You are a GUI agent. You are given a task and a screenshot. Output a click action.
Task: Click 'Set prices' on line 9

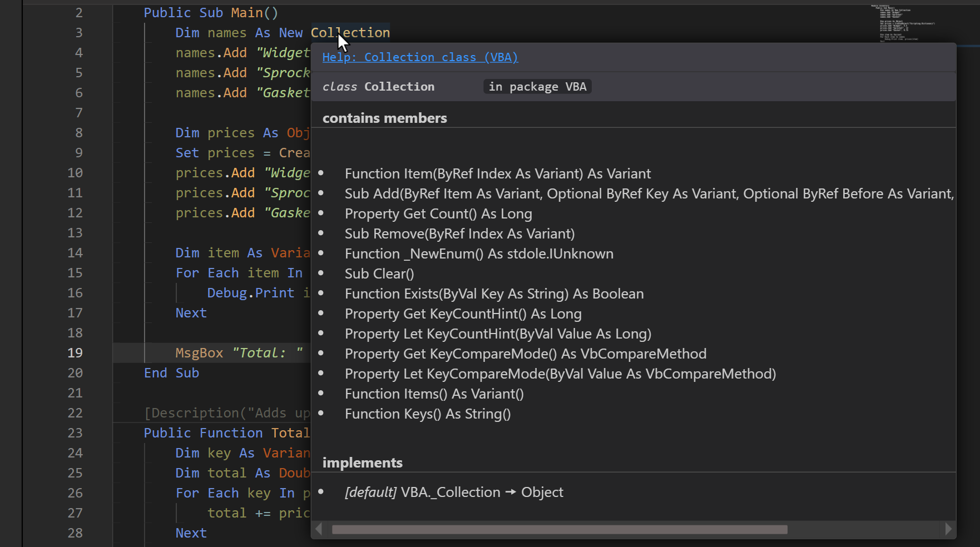215,153
